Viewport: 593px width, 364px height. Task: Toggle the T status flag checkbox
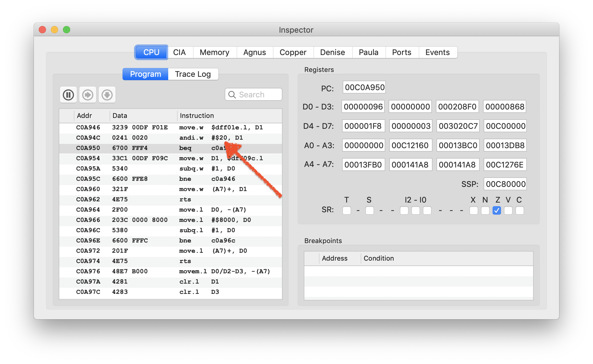point(347,210)
